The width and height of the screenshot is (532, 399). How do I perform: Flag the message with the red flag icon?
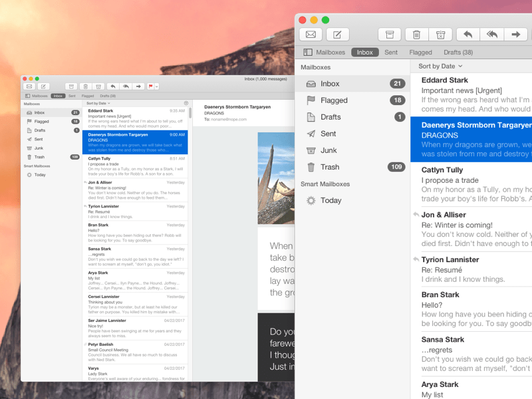point(150,86)
